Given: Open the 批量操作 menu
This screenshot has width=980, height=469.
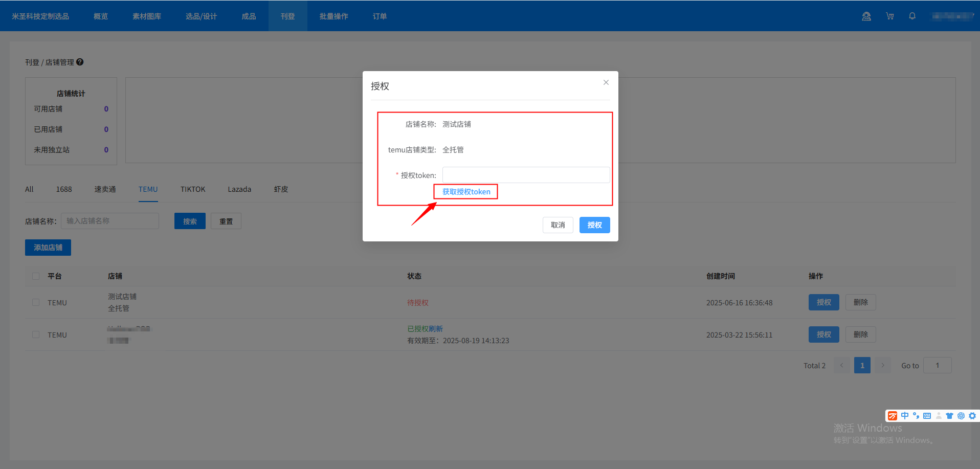Looking at the screenshot, I should click(x=333, y=16).
